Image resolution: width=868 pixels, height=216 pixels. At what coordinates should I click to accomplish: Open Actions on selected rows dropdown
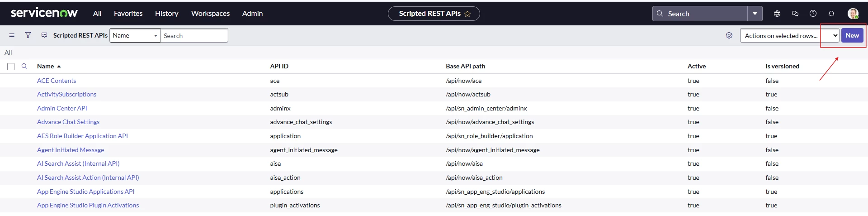tap(789, 35)
